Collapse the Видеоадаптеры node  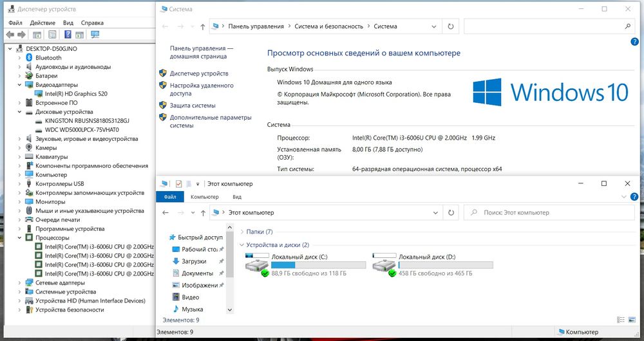click(x=19, y=85)
